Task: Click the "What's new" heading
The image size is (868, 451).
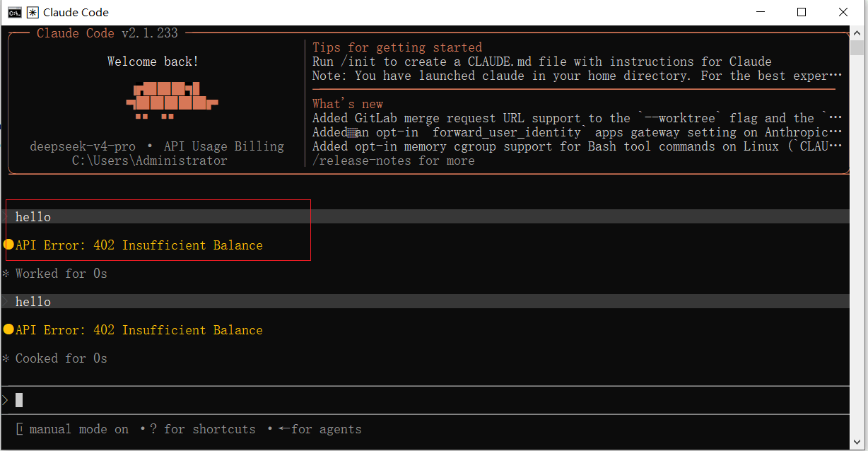Action: (x=348, y=104)
